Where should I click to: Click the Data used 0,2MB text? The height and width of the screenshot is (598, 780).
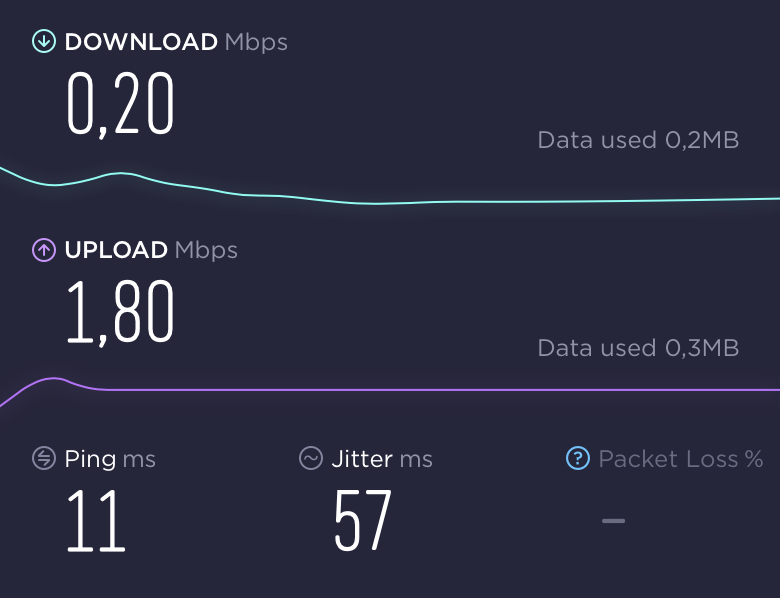638,140
